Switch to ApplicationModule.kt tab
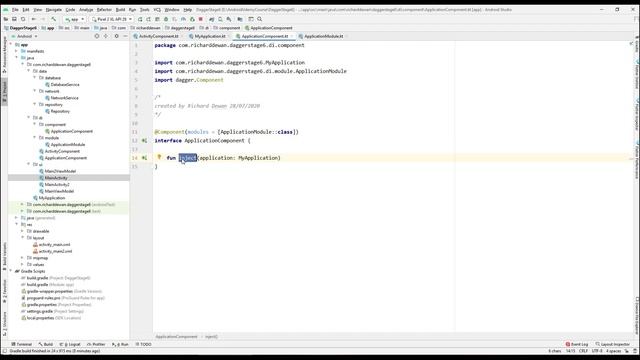 pos(323,36)
